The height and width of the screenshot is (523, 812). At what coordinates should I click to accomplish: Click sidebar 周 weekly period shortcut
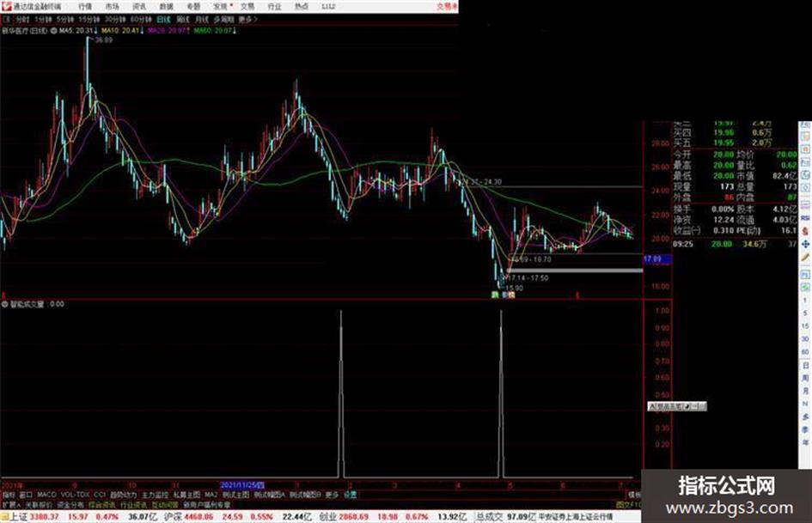(805, 378)
